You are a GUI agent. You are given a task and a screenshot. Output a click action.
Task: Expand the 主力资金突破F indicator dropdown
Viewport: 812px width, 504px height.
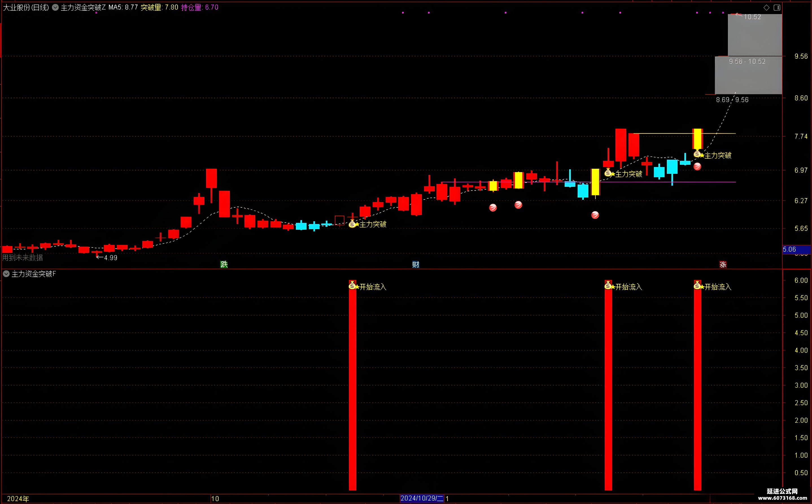point(6,274)
